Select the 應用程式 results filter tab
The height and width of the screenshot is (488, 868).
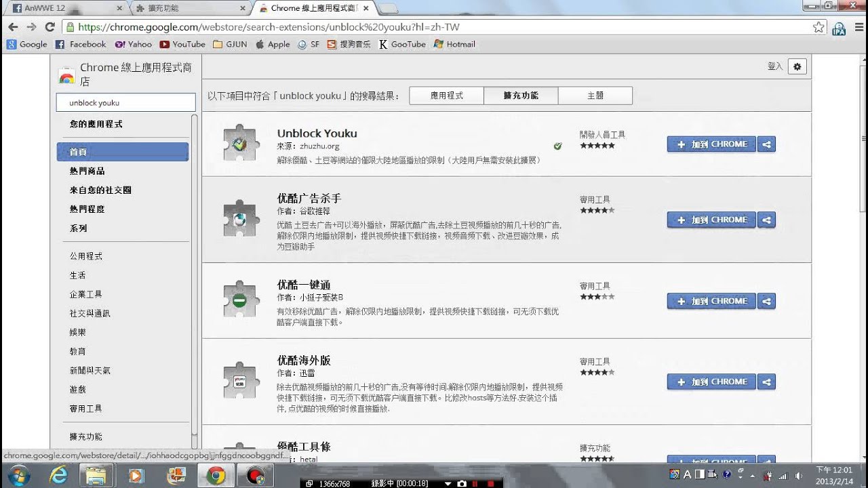447,96
